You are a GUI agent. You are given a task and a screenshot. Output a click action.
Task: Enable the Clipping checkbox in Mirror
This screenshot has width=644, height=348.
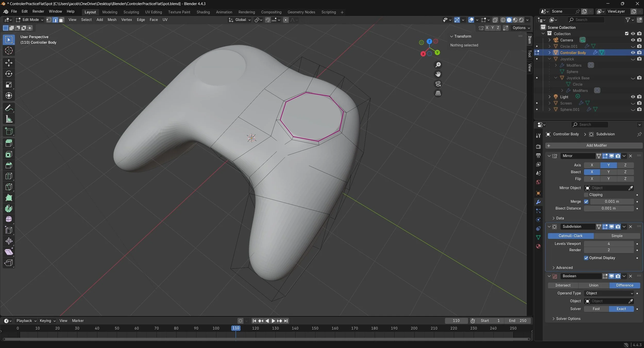coord(586,195)
